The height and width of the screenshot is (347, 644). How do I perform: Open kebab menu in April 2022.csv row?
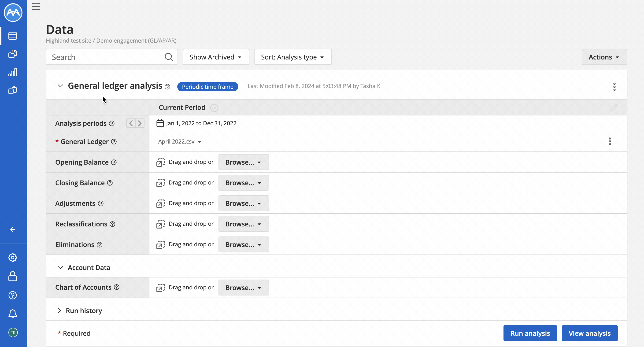tap(610, 141)
